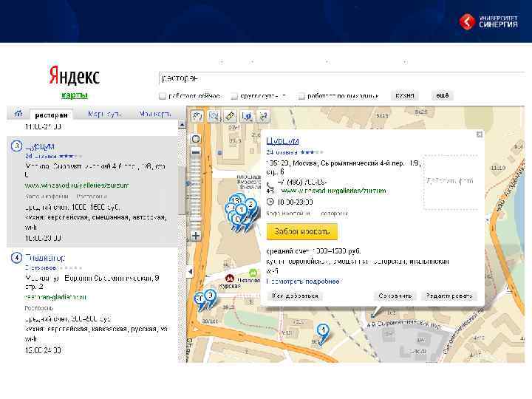Image resolution: width=532 pixels, height=399 pixels.
Task: Click map marker 1 in cluster
Action: [x=242, y=210]
